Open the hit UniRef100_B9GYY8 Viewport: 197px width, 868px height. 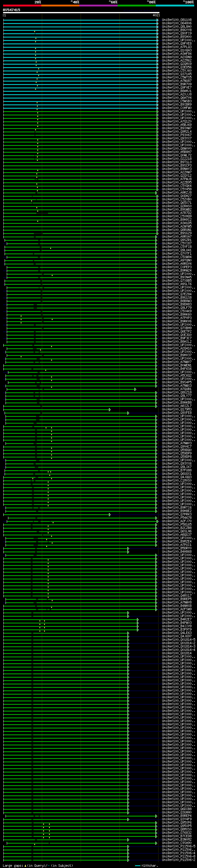click(x=177, y=30)
